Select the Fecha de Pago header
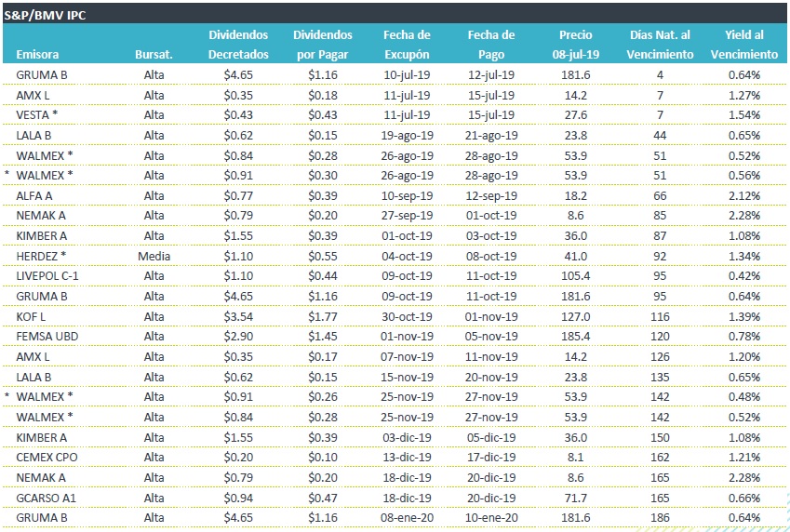This screenshot has height=532, width=790. click(491, 45)
